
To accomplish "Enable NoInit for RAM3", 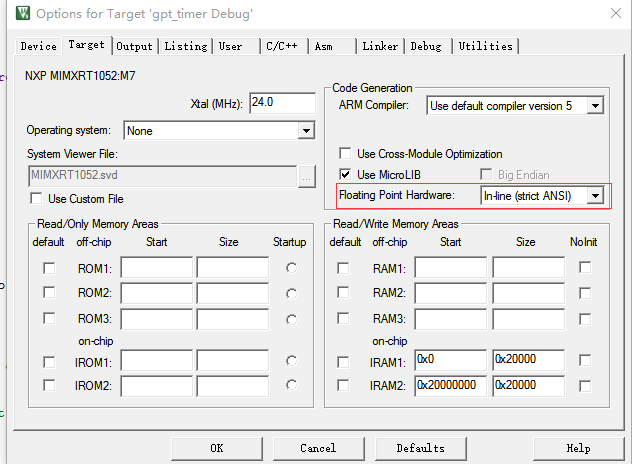I will (585, 319).
